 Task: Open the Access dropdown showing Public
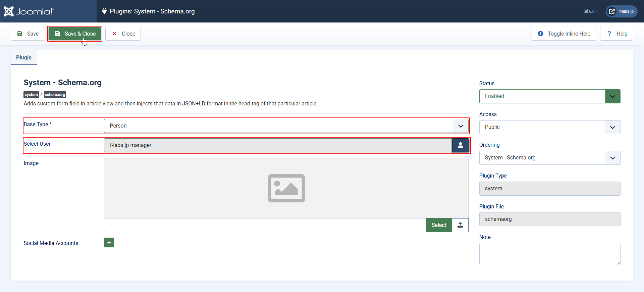(549, 127)
